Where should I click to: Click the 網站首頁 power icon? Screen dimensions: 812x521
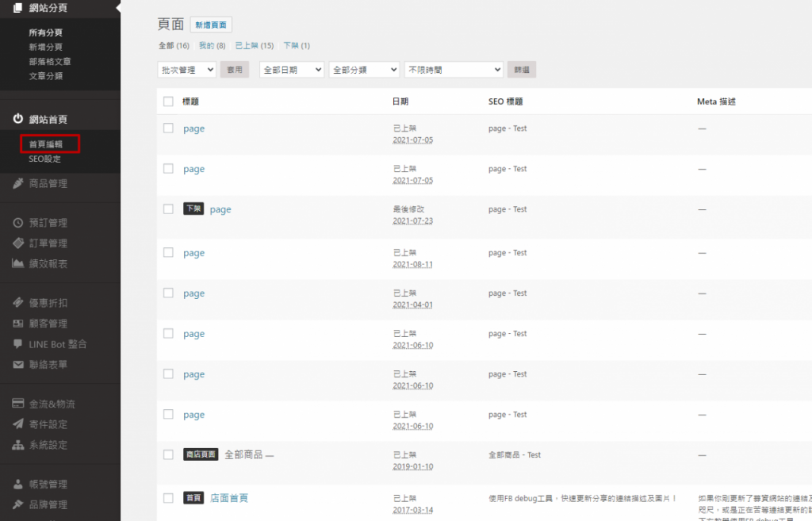click(x=18, y=119)
